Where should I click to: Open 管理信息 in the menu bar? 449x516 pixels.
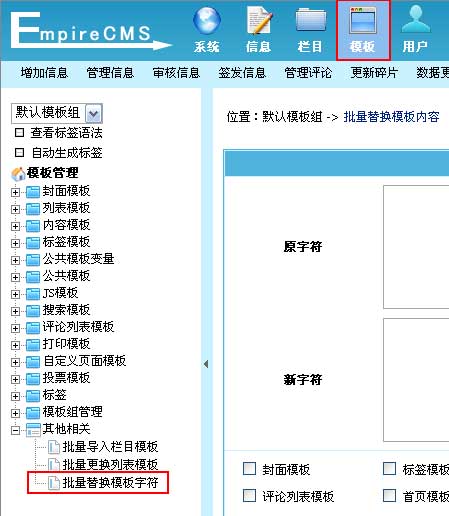pyautogui.click(x=110, y=73)
